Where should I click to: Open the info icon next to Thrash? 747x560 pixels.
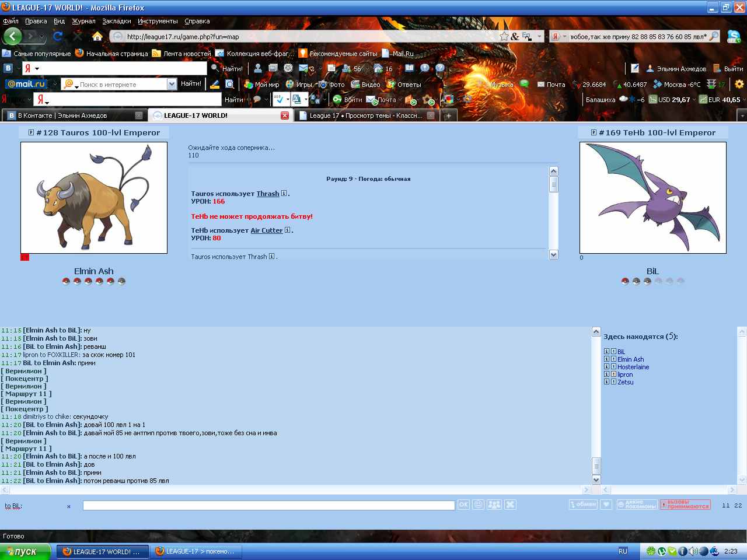[x=284, y=194]
